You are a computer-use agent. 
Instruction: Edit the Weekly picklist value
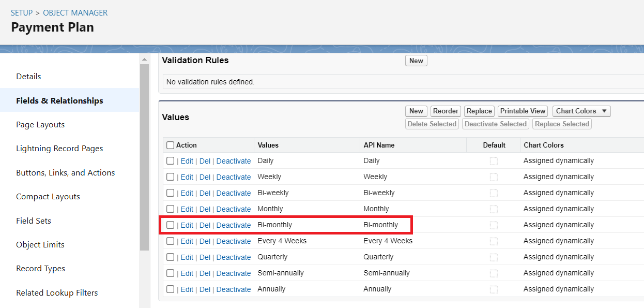click(187, 177)
